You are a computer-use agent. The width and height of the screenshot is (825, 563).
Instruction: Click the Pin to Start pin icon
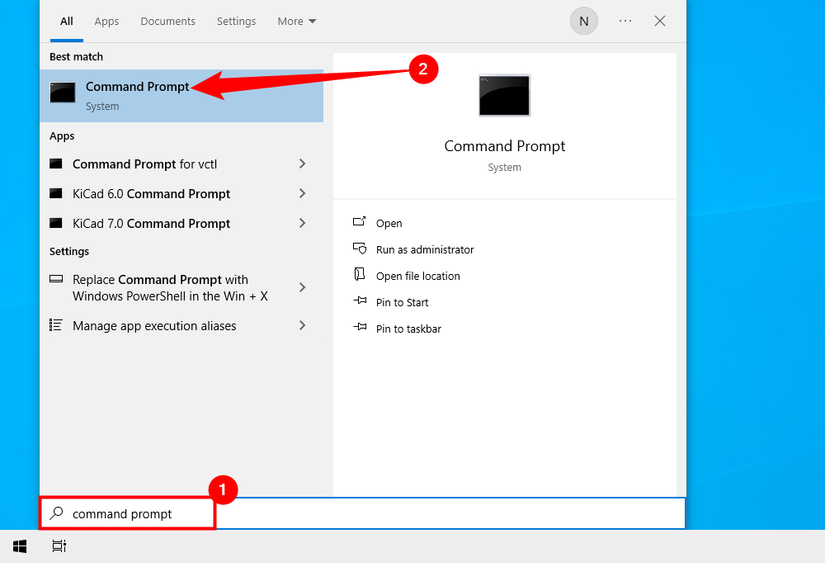[360, 302]
